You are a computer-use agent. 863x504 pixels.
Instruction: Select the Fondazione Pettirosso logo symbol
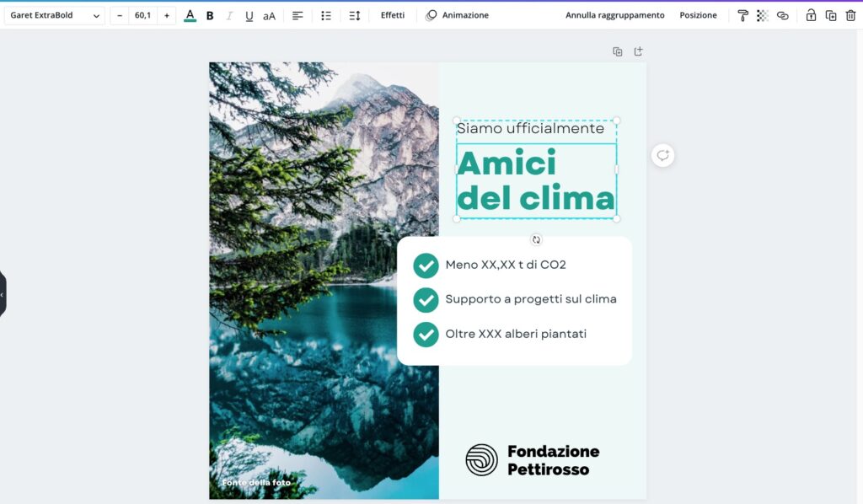tap(481, 460)
